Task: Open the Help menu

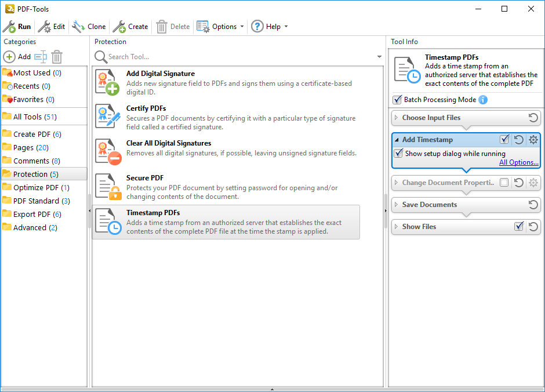Action: (x=269, y=27)
